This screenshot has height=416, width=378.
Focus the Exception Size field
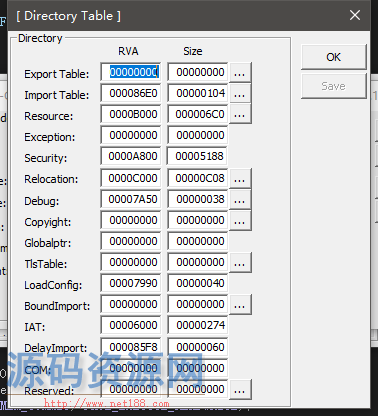197,135
